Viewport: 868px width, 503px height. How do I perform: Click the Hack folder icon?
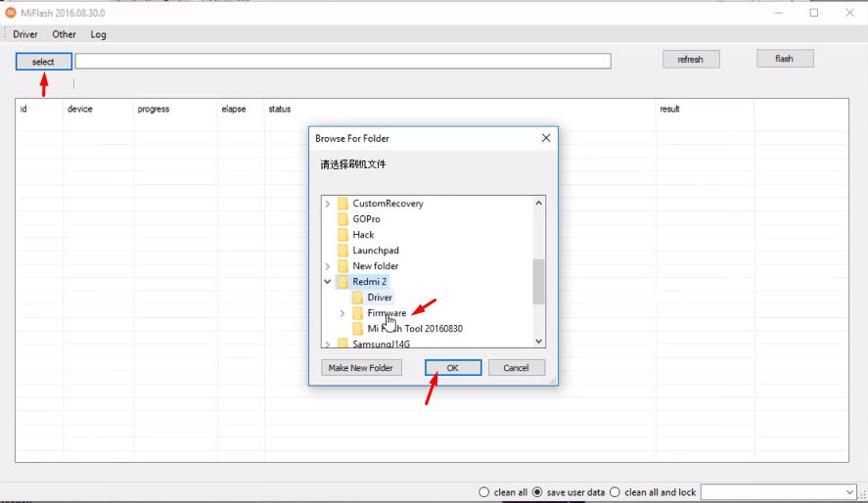[343, 235]
